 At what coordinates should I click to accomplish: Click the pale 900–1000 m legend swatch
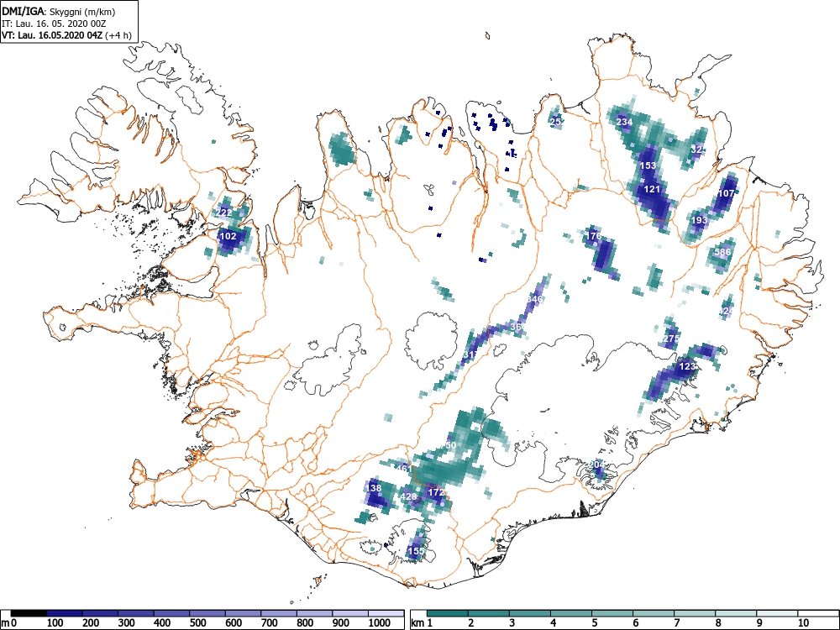(x=350, y=613)
